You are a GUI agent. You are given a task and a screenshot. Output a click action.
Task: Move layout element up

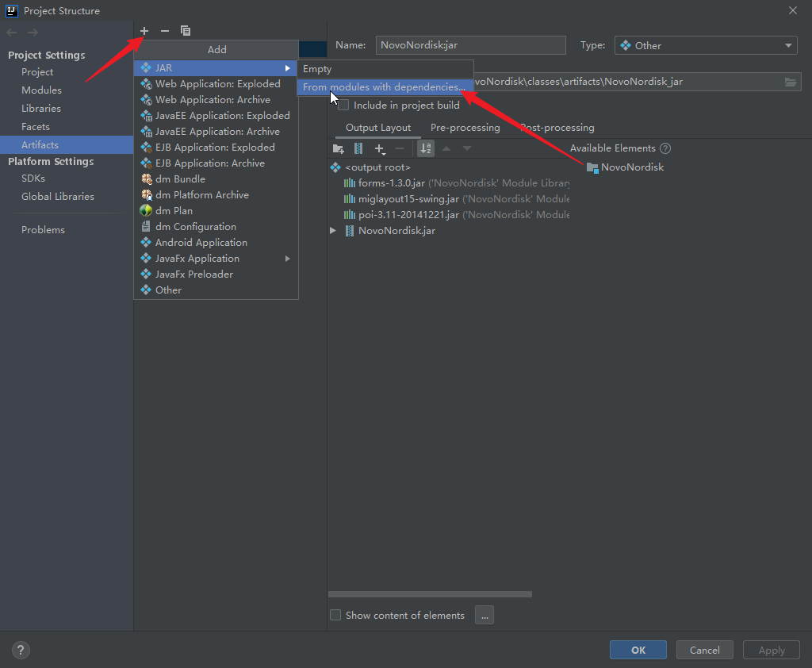446,148
